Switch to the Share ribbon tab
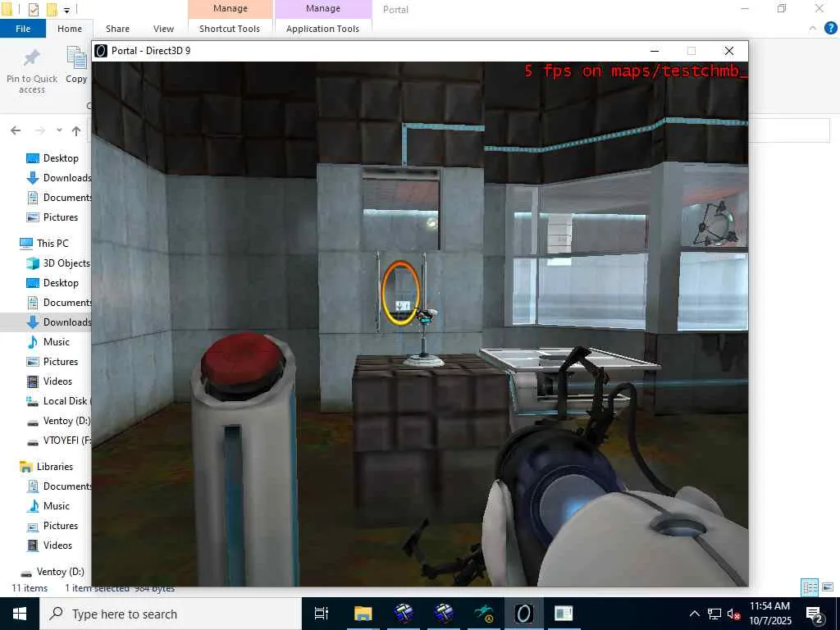Image resolution: width=840 pixels, height=630 pixels. 117,29
